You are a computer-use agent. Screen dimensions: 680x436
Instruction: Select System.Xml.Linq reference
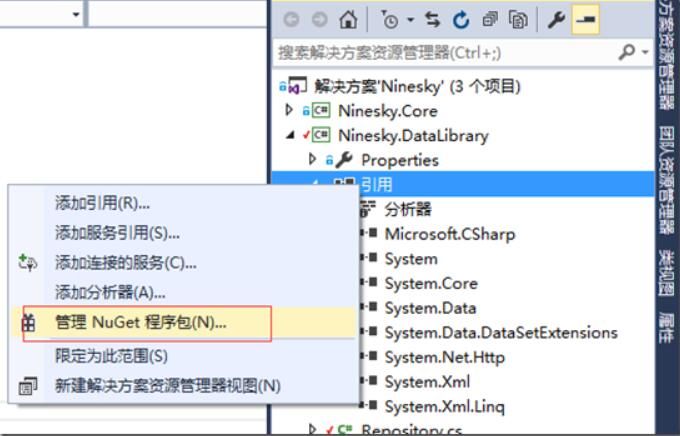point(445,406)
